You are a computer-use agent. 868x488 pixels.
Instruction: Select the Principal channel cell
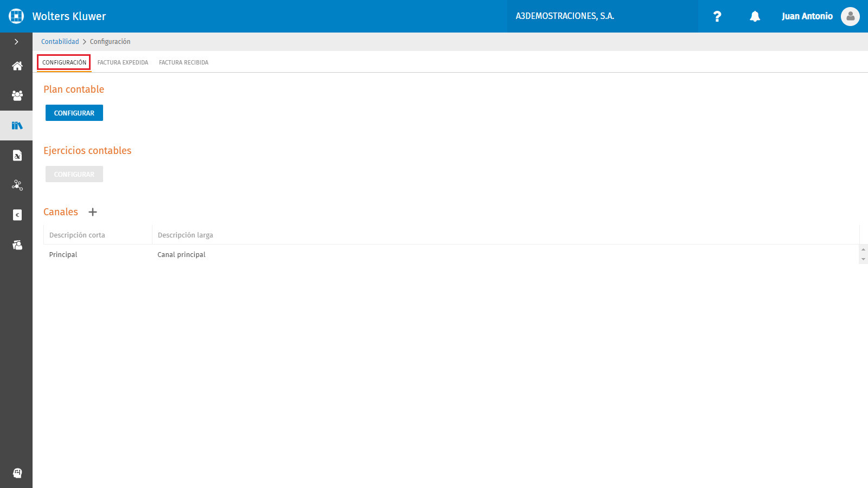98,254
